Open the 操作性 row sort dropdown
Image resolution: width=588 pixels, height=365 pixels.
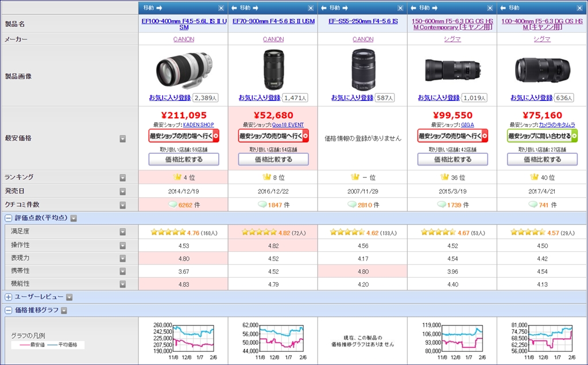[x=123, y=246]
